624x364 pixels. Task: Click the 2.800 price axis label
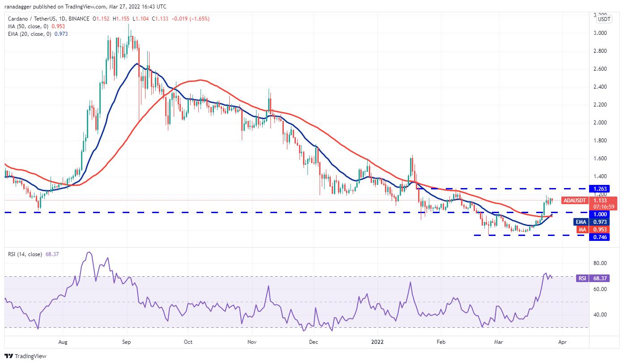[600, 51]
